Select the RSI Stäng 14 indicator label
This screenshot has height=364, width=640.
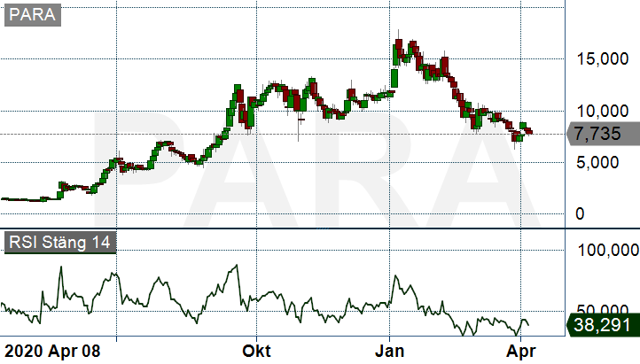coord(60,243)
